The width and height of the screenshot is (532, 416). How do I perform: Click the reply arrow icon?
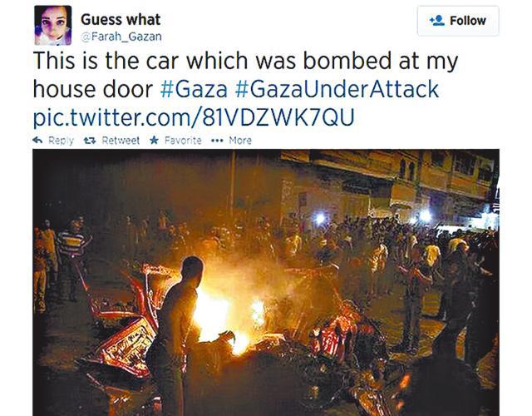pyautogui.click(x=37, y=141)
